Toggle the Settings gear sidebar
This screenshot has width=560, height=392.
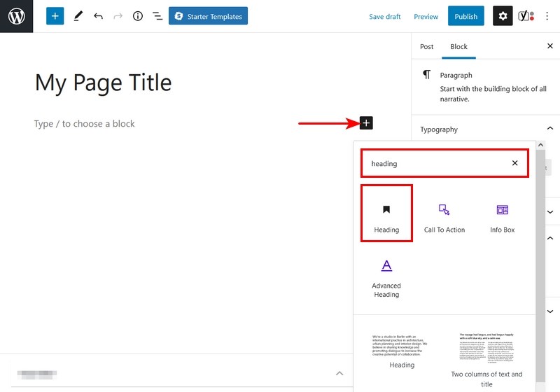pyautogui.click(x=503, y=16)
